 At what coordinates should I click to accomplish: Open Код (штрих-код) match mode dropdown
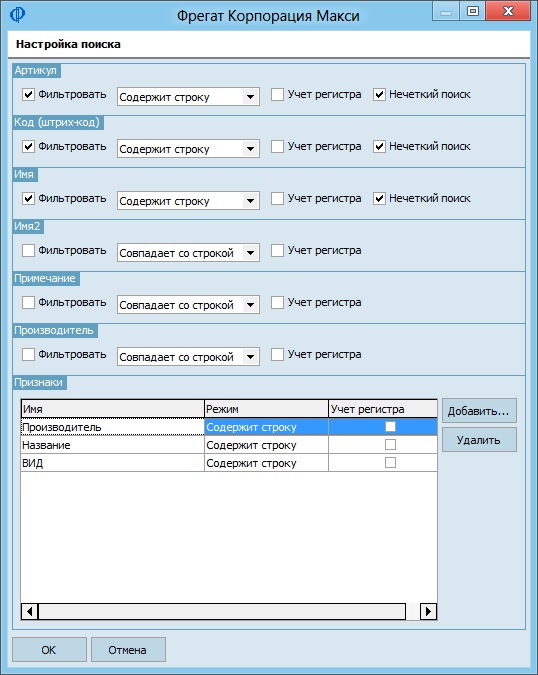pyautogui.click(x=188, y=149)
